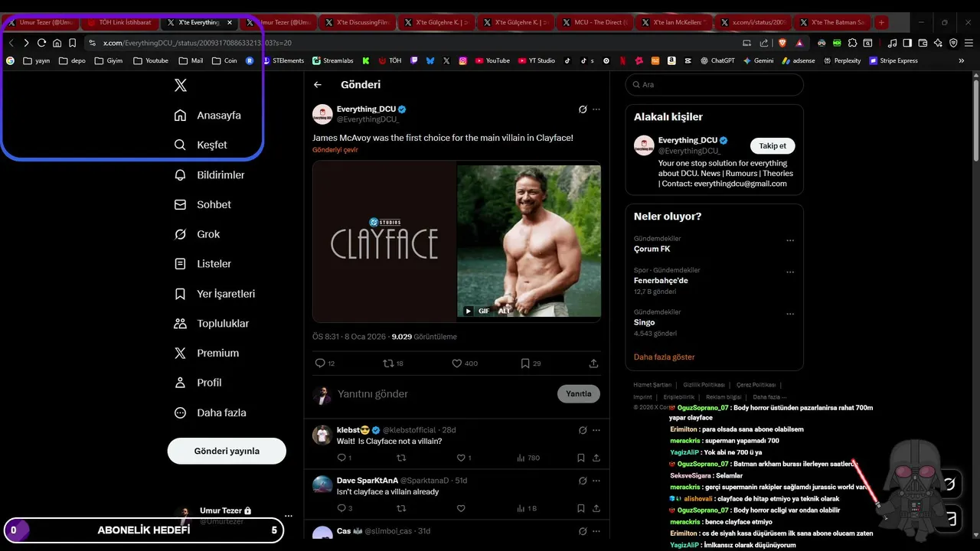The height and width of the screenshot is (551, 980).
Task: Click Takip et follow button
Action: click(773, 145)
